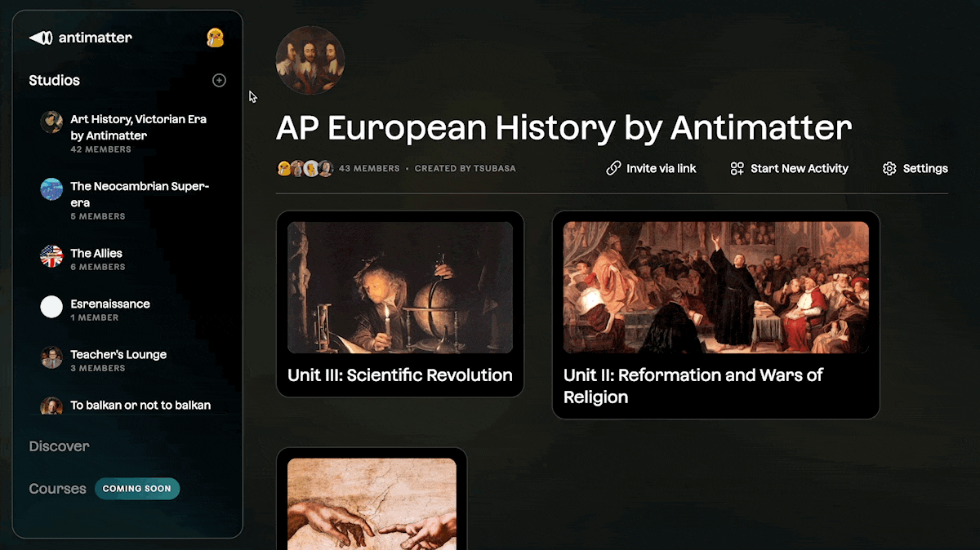This screenshot has height=550, width=980.
Task: Click 1 Member under Esrenaissance
Action: click(95, 317)
